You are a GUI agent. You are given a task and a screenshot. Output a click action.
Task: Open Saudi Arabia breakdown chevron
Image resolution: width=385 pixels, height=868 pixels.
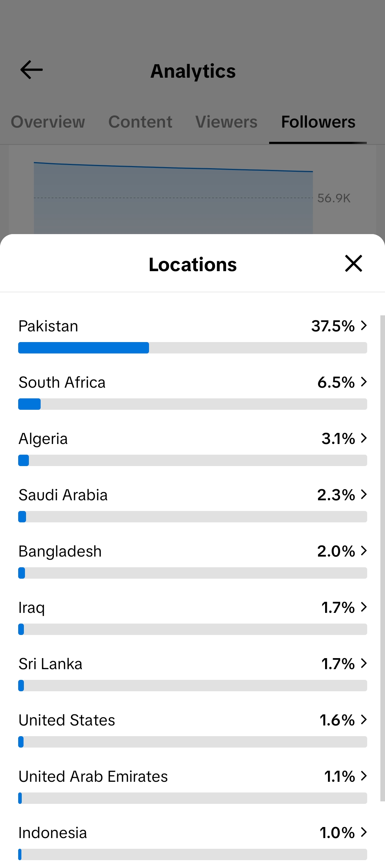coord(364,494)
